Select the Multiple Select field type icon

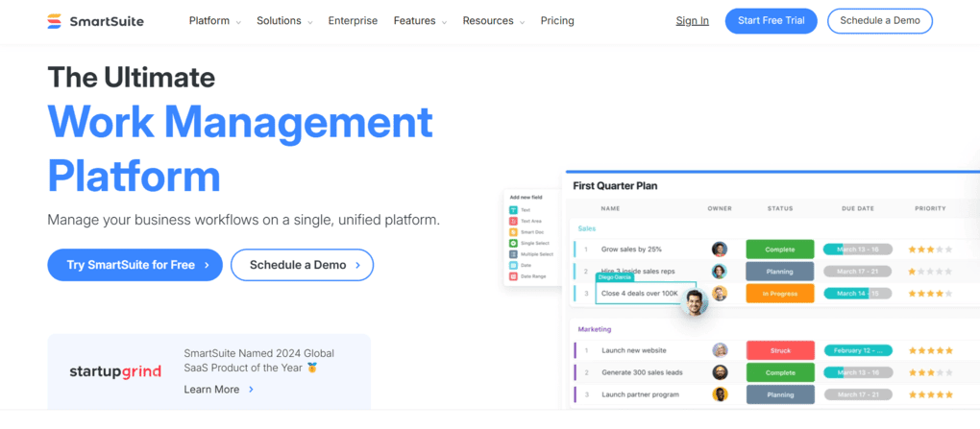[x=514, y=254]
